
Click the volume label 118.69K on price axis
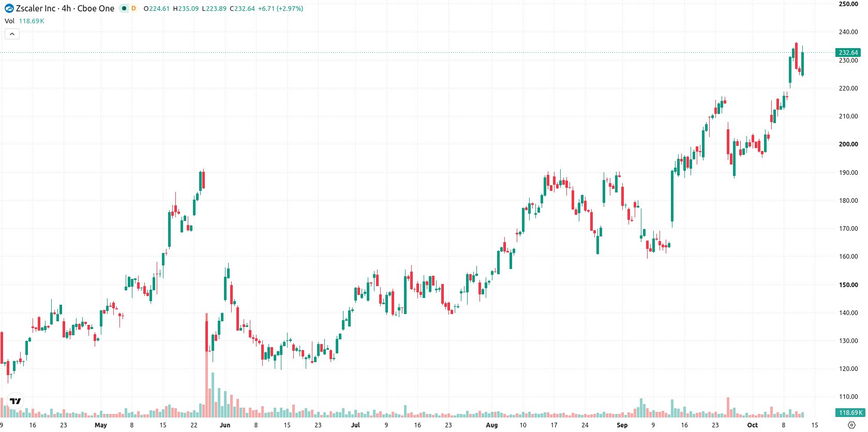pos(850,413)
